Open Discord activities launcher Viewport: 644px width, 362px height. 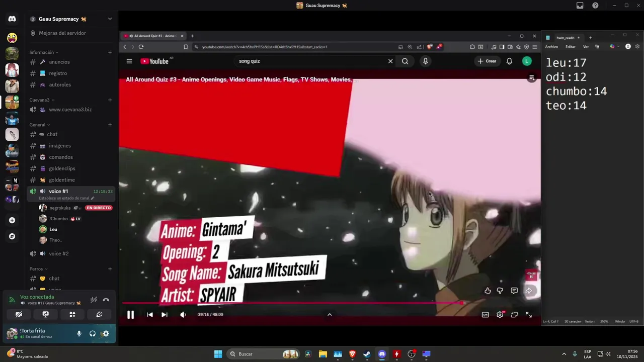[72, 314]
